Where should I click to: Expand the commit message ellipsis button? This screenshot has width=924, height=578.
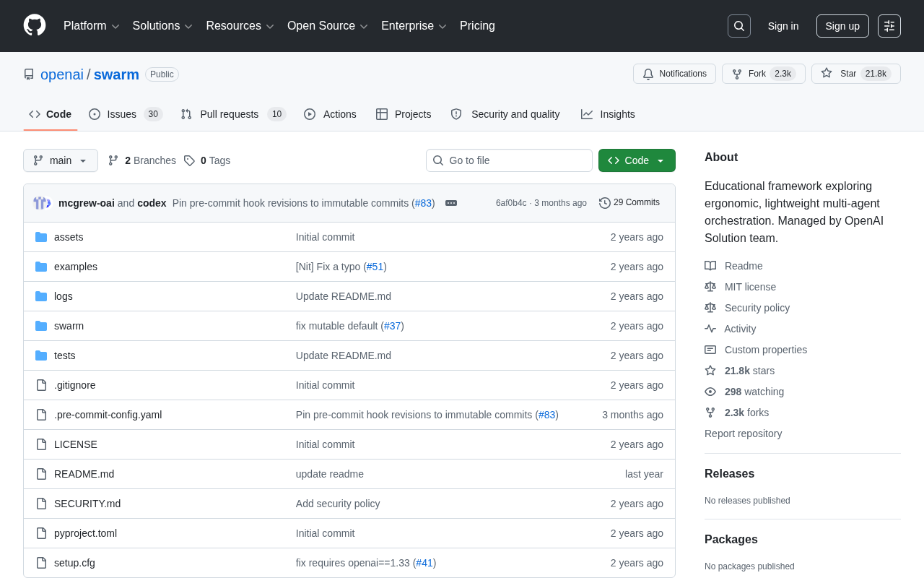click(451, 203)
